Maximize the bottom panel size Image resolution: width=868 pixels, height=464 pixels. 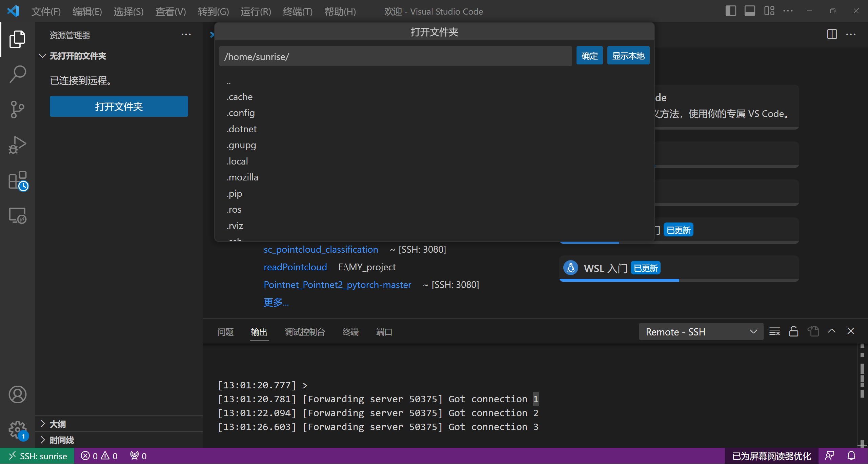[x=832, y=331]
